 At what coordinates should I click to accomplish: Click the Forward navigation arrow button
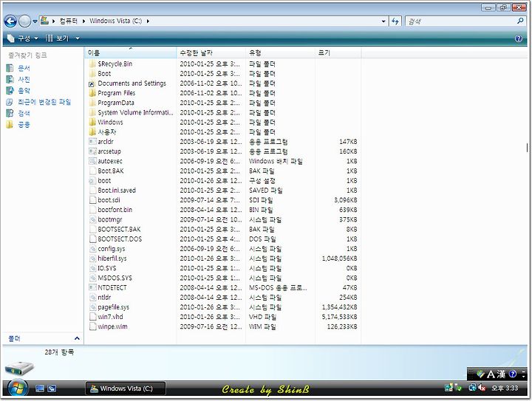tap(24, 21)
